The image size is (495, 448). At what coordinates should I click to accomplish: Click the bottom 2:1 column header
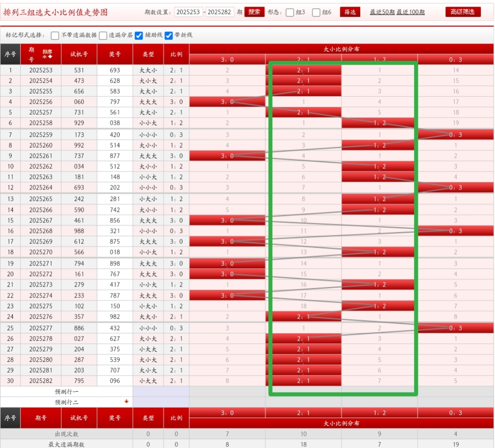point(303,413)
